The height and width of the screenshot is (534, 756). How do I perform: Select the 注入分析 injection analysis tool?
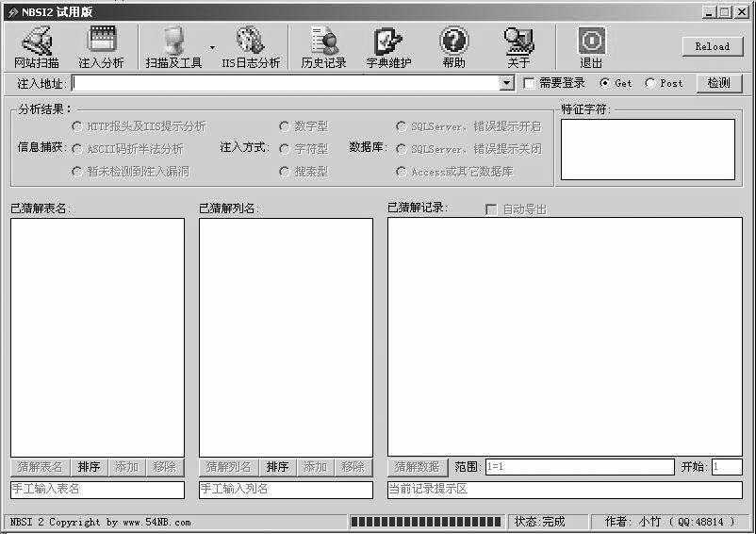coord(100,47)
